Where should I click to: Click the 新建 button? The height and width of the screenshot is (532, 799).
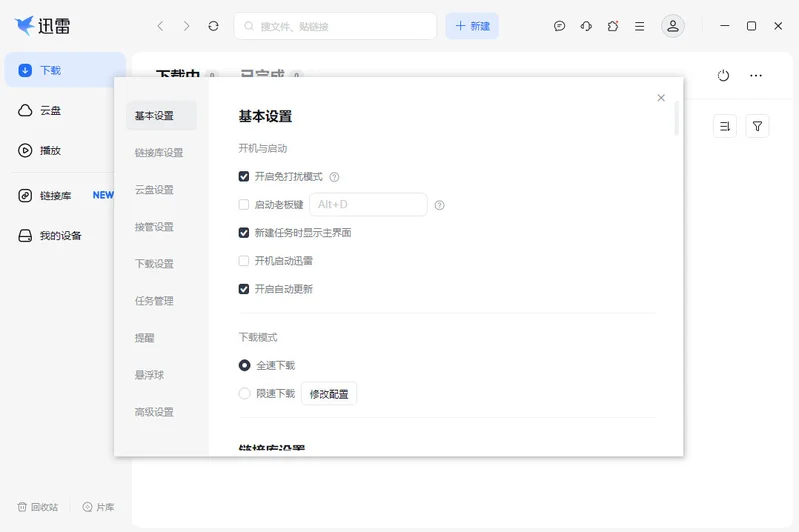click(472, 26)
